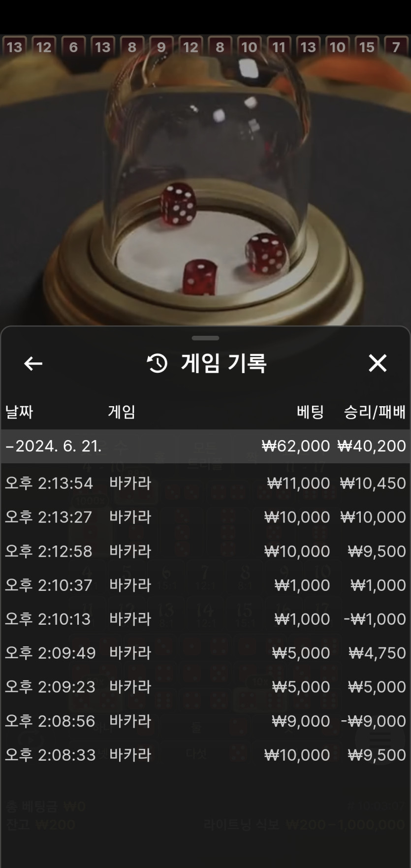Tap the history clock icon
Viewport: 411px width, 868px height.
coord(158,363)
